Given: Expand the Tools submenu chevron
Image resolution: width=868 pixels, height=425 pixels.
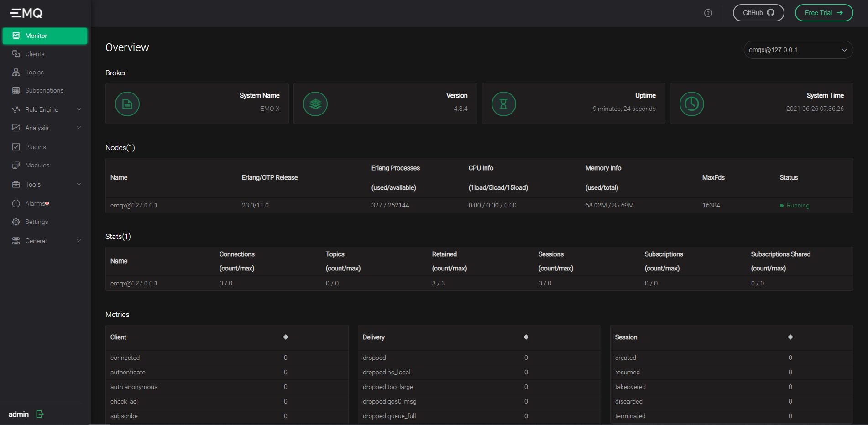Looking at the screenshot, I should 79,184.
